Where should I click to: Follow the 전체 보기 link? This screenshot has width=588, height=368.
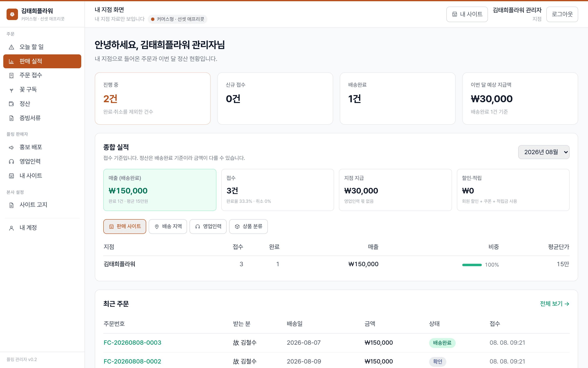point(555,304)
